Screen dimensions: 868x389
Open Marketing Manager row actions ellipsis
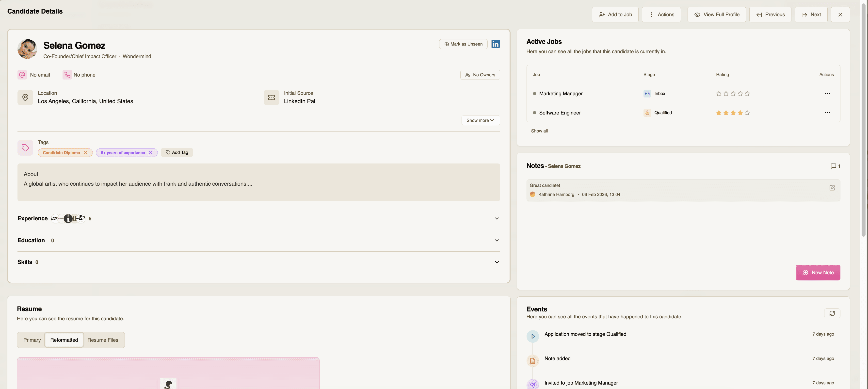827,94
